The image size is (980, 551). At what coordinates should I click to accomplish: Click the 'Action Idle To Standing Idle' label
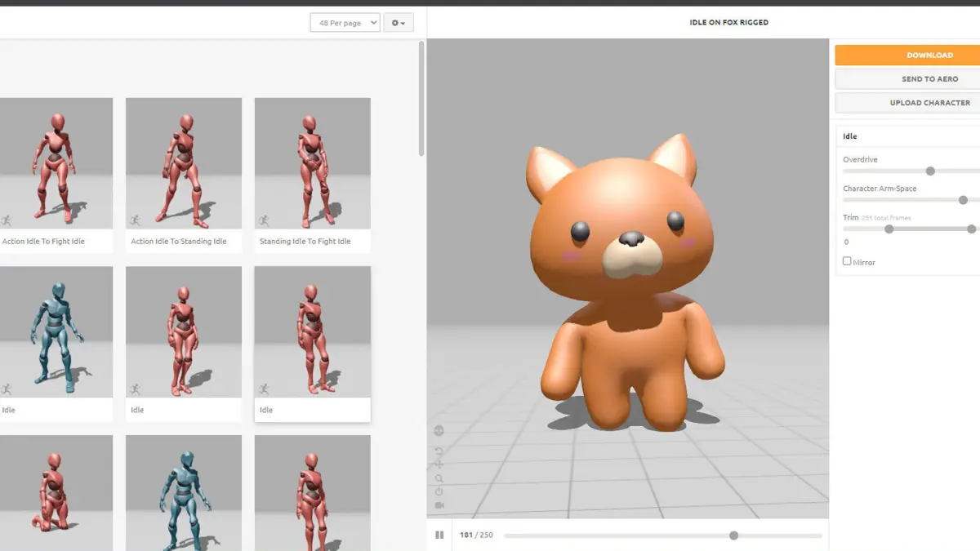(x=179, y=242)
